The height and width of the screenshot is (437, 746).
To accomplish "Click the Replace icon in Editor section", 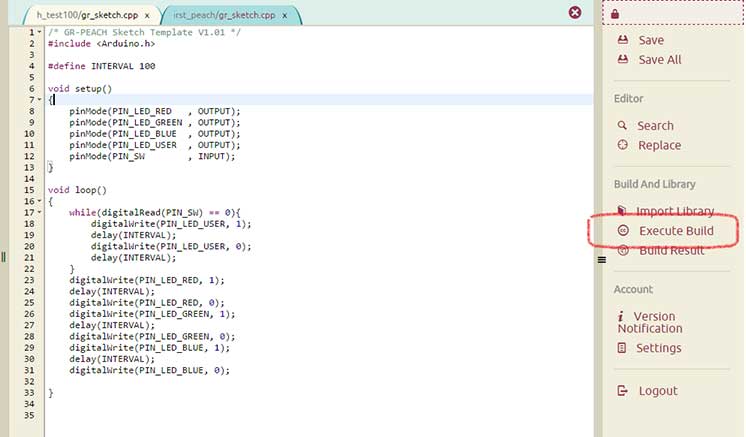I will 623,145.
